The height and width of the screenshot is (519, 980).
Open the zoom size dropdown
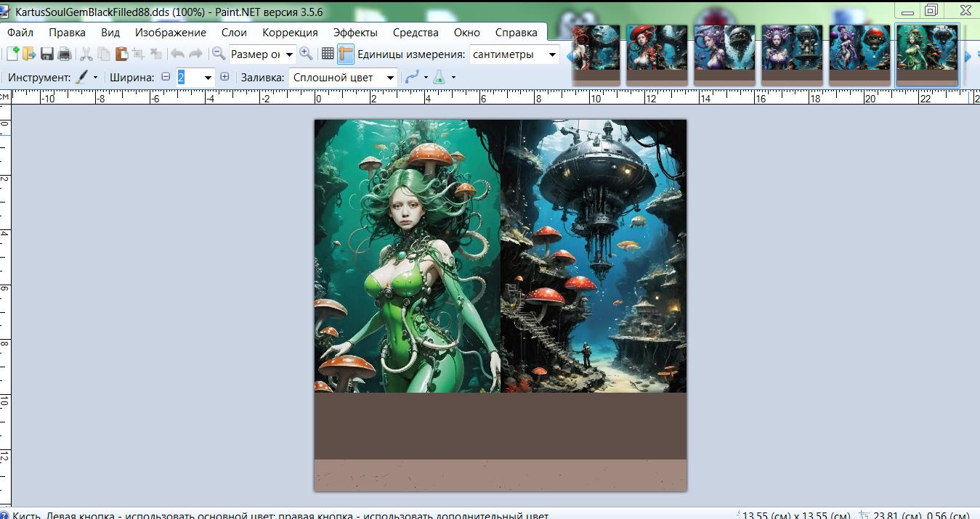point(289,54)
